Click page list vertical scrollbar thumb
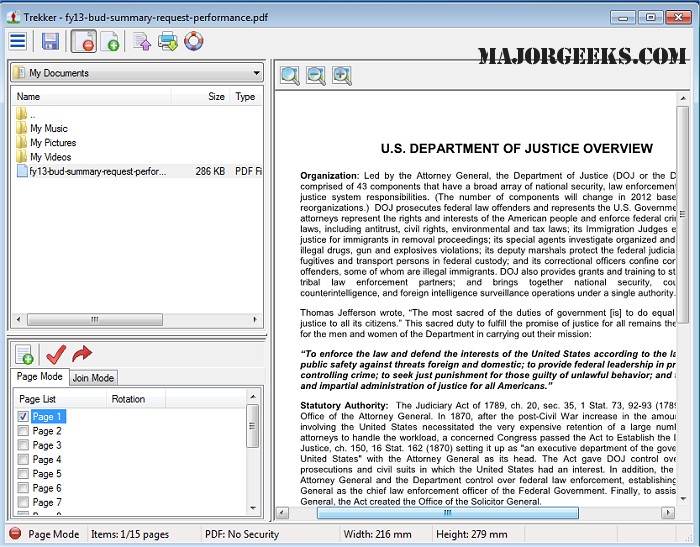This screenshot has width=700, height=547. pos(252,426)
